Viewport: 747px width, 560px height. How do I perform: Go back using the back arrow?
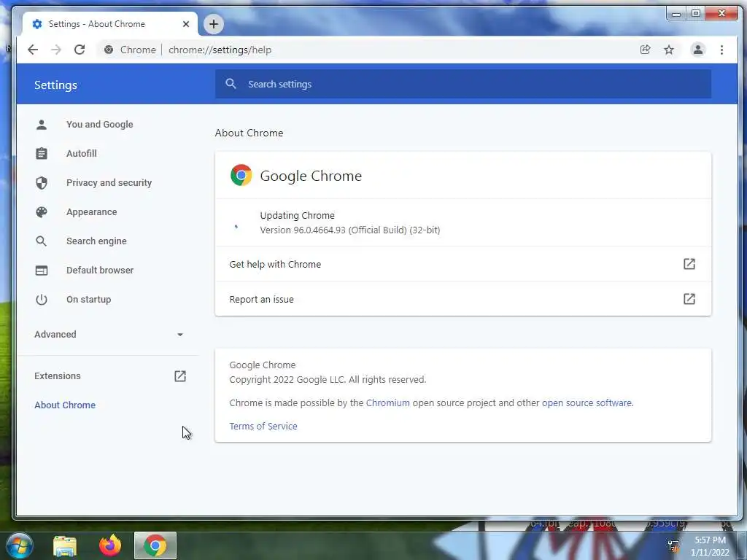coord(32,50)
